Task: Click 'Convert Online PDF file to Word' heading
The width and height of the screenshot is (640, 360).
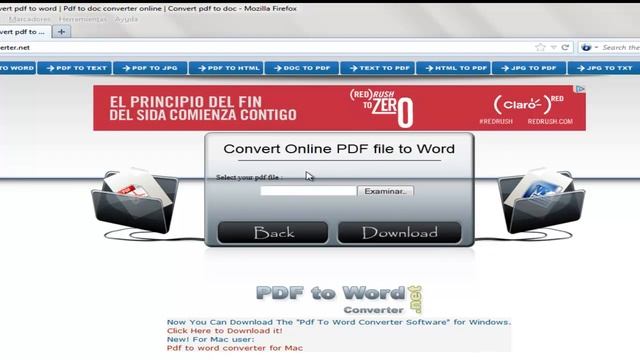Action: point(339,149)
